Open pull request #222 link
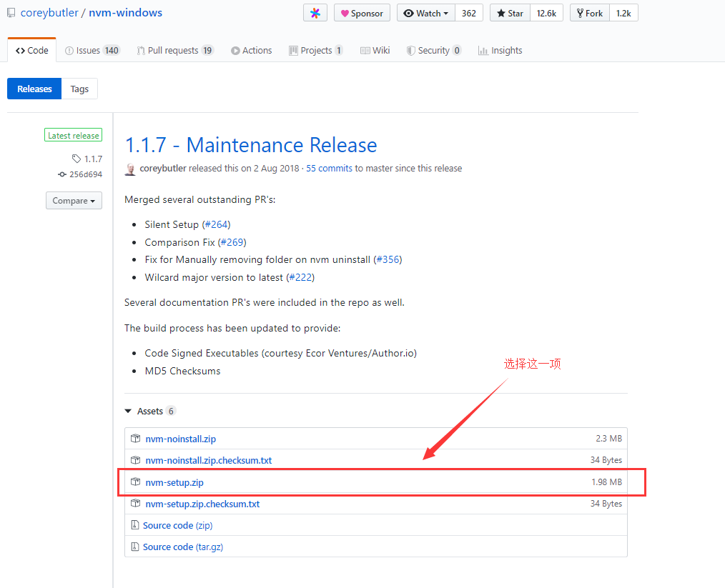 [x=300, y=277]
